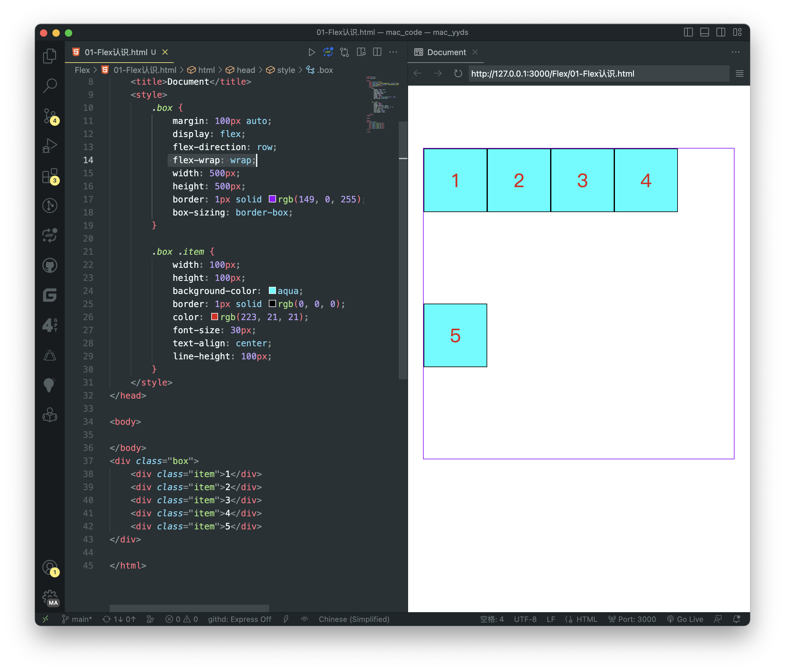Screen dimensions: 785x672
Task: Split the editor right
Action: click(377, 52)
